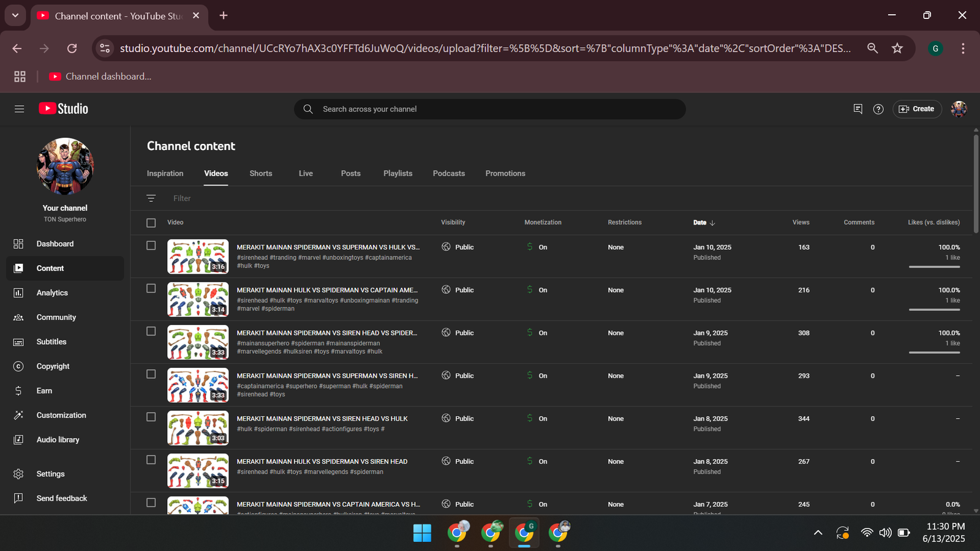Open title 'MERAKIT MAINAN SPIDERMAN VS SIREN HEAD VS HULK'
This screenshot has height=551, width=980.
[x=322, y=419]
